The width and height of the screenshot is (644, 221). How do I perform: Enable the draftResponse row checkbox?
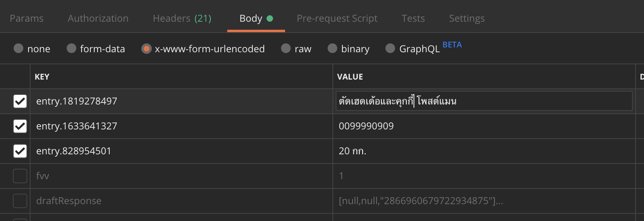coord(20,201)
